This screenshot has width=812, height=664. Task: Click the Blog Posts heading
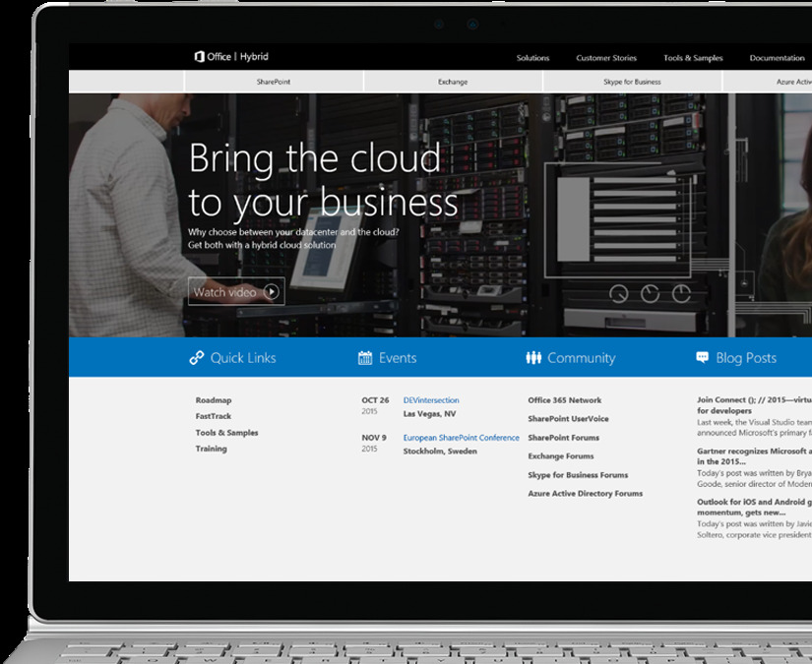click(x=746, y=358)
